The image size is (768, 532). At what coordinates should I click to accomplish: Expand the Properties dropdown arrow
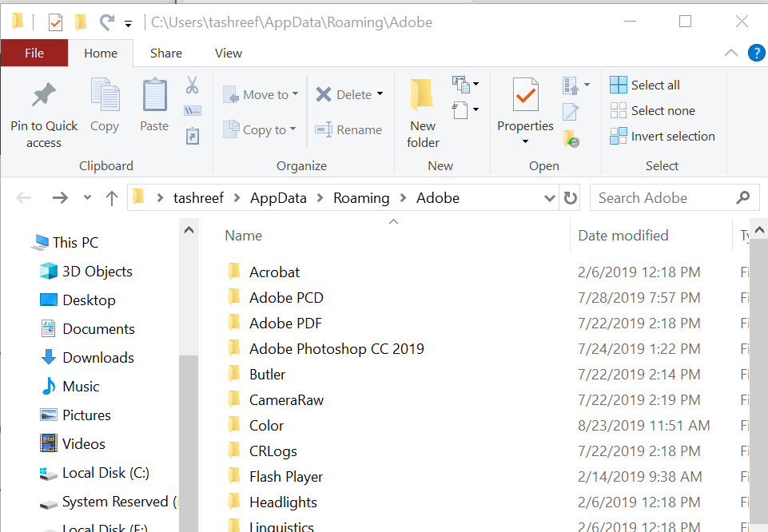(x=526, y=141)
